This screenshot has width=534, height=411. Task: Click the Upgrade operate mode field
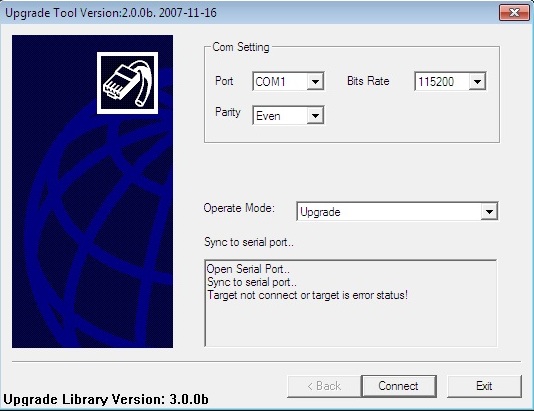coord(389,211)
